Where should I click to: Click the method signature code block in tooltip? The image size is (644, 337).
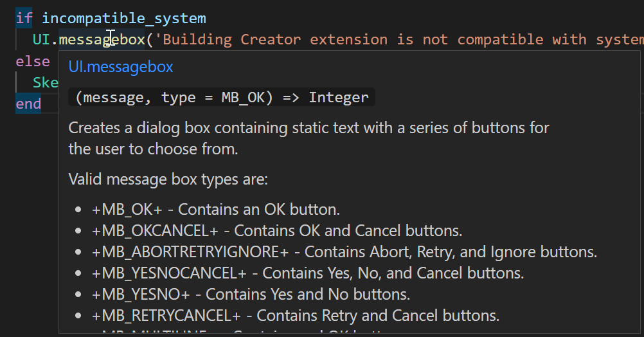point(222,97)
